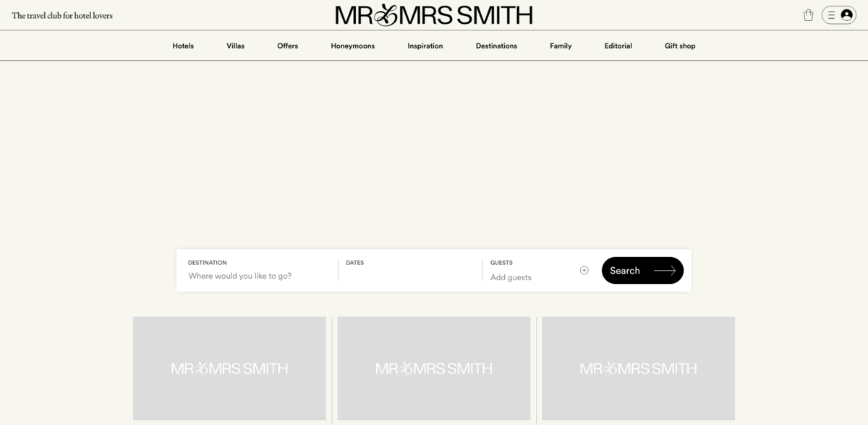The image size is (868, 425).
Task: Select the account profile icon
Action: [846, 14]
